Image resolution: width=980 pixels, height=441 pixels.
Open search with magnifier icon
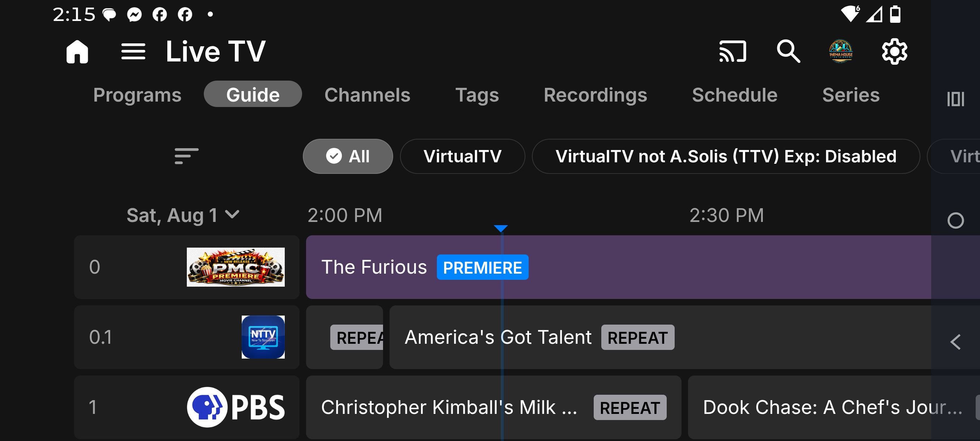[788, 52]
